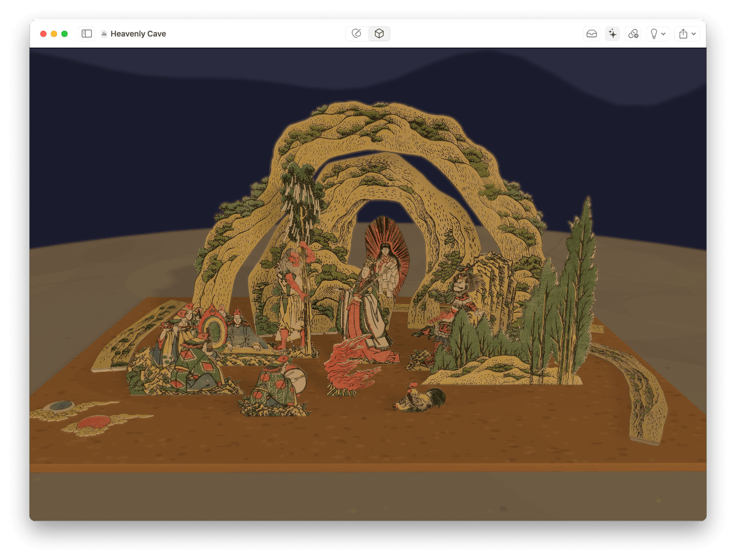The image size is (736, 560).
Task: Expand the lightbulb dropdown chevron
Action: (664, 34)
